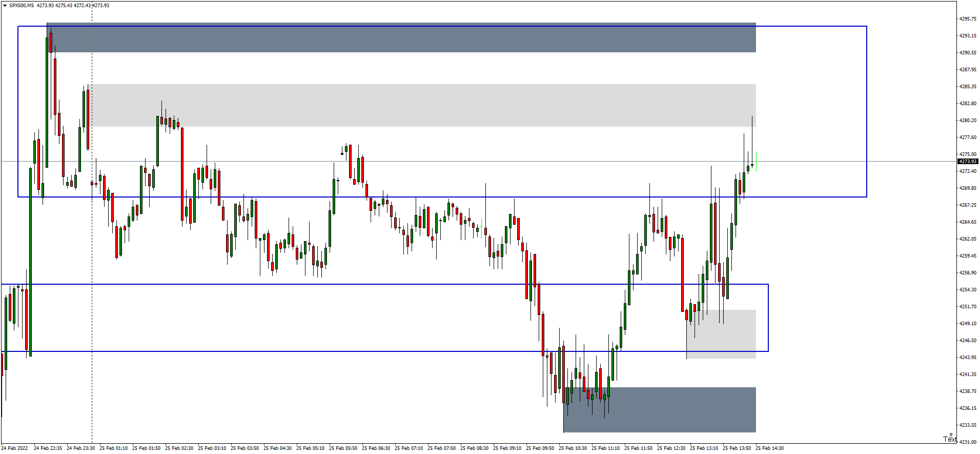Click the 25 Feb 12:30 time label

(671, 448)
